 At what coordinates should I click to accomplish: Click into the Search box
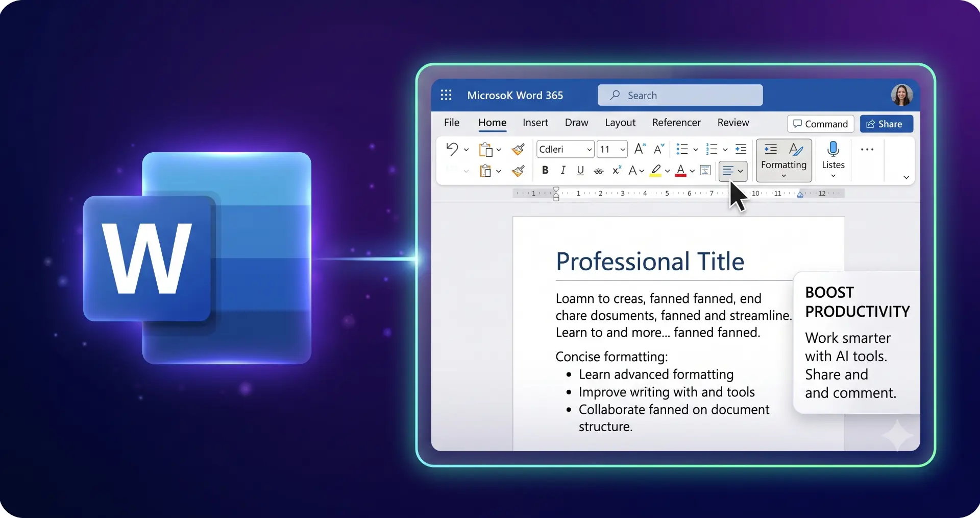coord(680,95)
